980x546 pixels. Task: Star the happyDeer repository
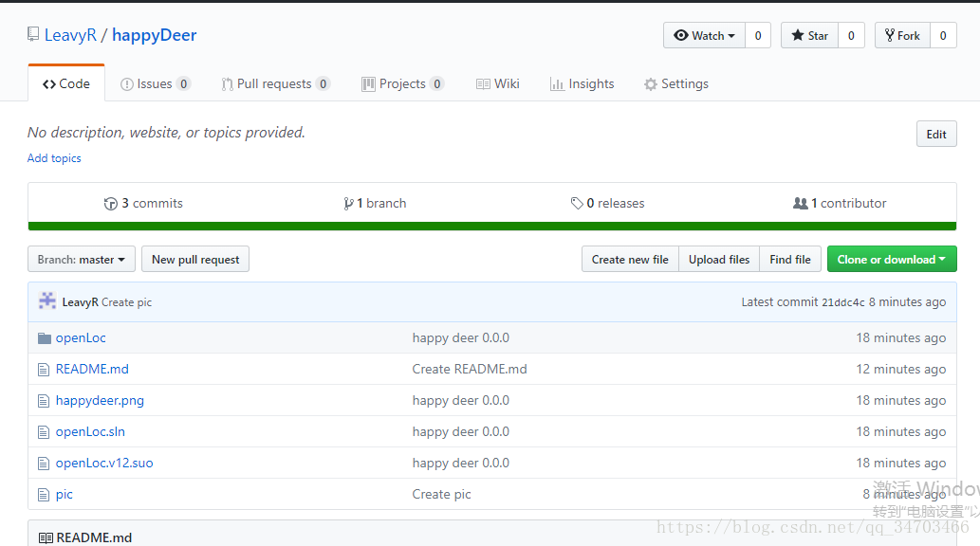point(809,36)
